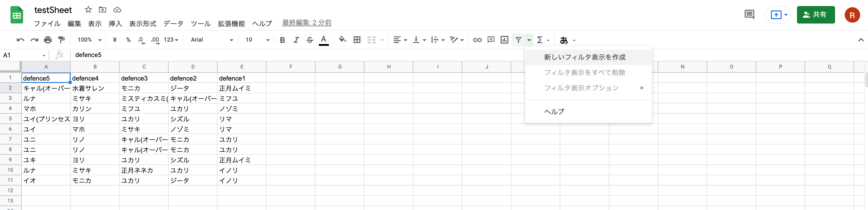Open the borders icon

tap(357, 40)
